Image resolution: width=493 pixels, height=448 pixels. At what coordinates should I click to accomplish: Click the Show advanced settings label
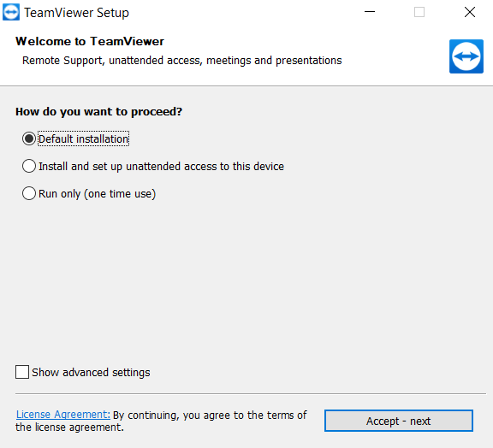click(x=91, y=372)
